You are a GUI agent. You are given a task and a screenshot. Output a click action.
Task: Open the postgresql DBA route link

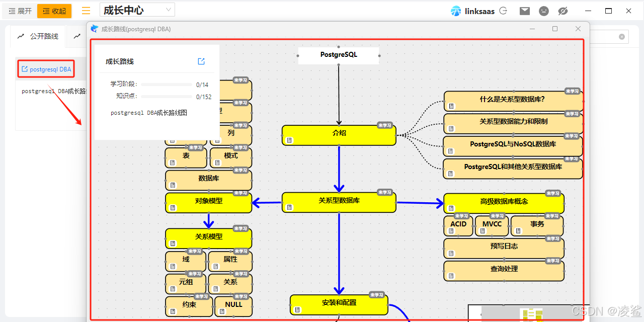pyautogui.click(x=46, y=68)
